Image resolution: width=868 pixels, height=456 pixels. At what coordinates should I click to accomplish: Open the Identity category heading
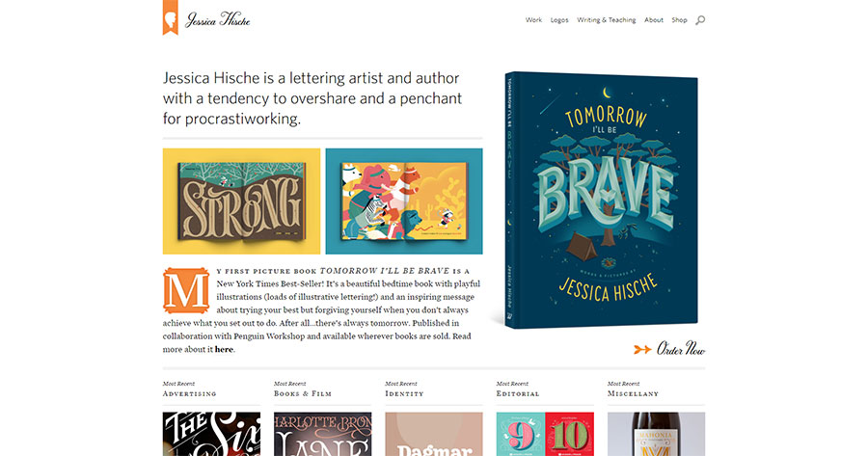click(x=405, y=393)
